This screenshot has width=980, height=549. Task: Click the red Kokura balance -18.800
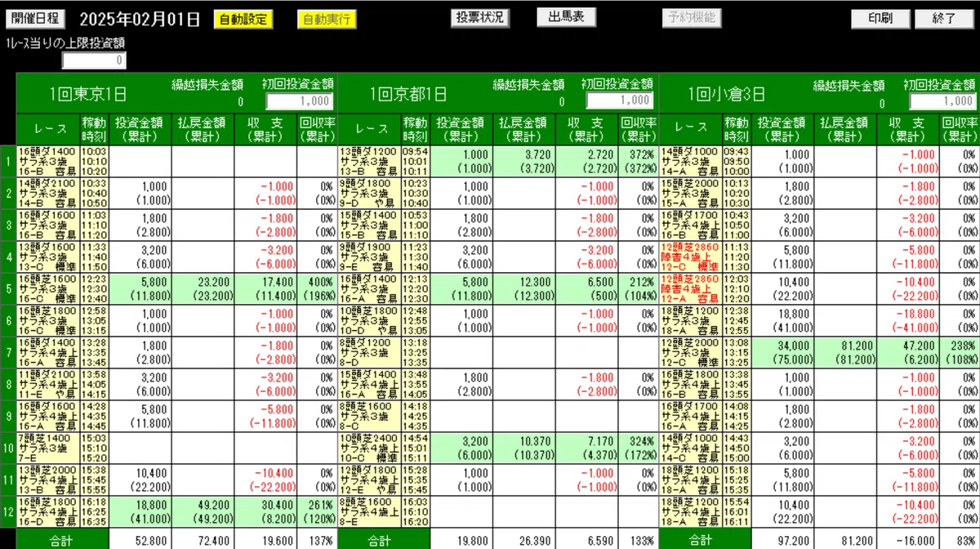click(909, 320)
